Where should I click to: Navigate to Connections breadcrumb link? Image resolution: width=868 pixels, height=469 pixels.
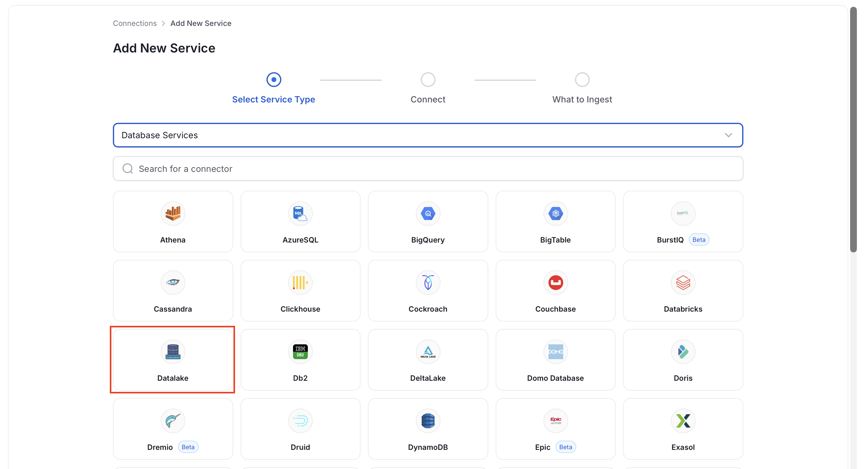(135, 23)
